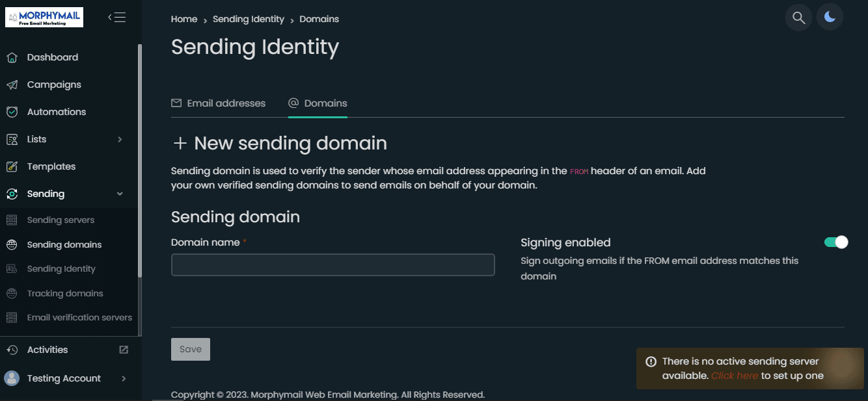Click the sidebar vertical scrollbar
This screenshot has height=401, width=868.
pos(139,162)
